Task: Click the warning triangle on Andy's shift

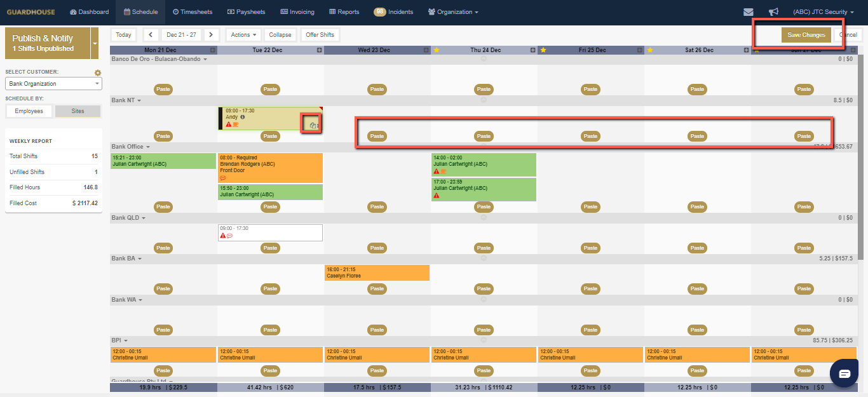Action: coord(229,124)
